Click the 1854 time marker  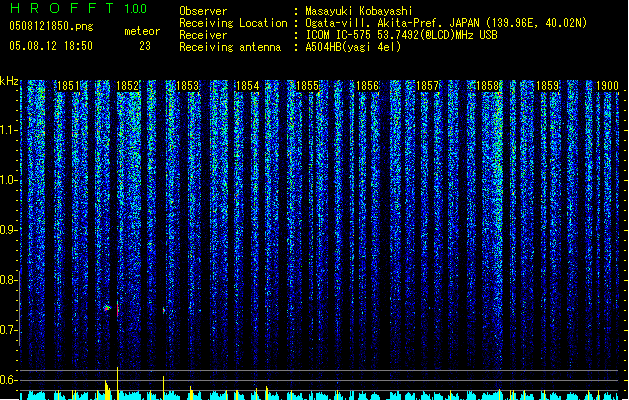coord(248,86)
